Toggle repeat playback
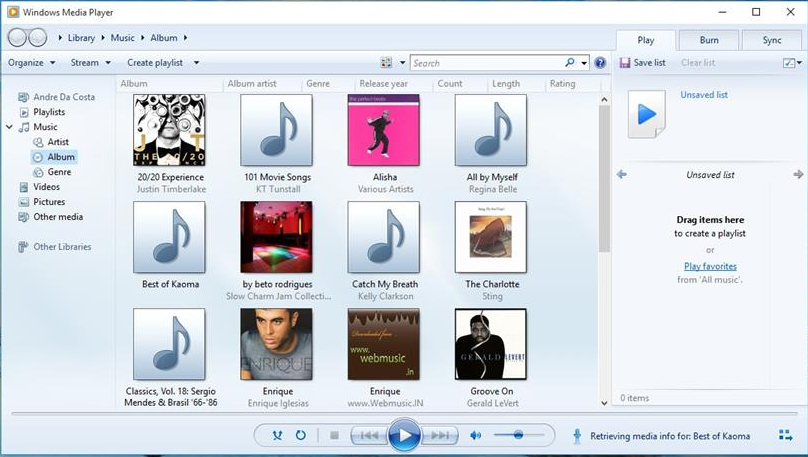This screenshot has height=457, width=808. (x=300, y=435)
